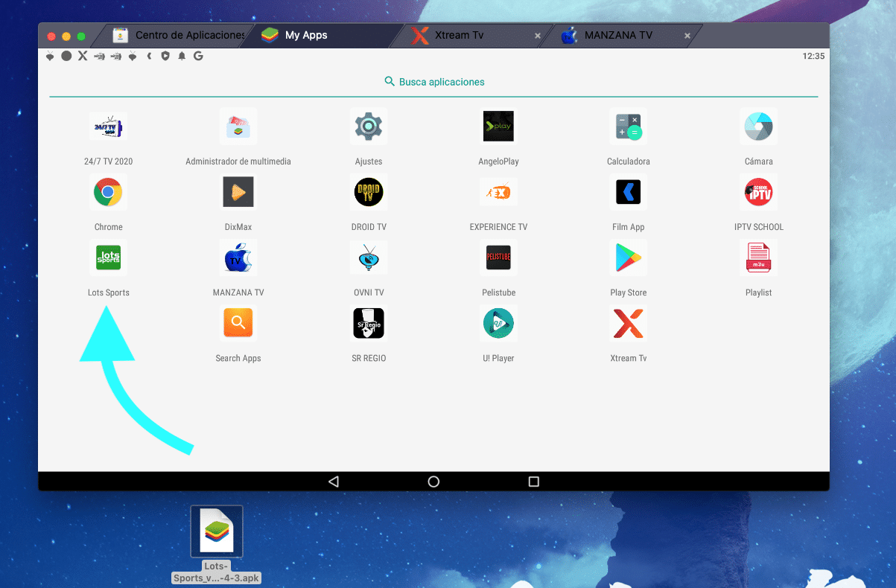
Task: Open Ajustes settings gear icon
Action: (x=368, y=127)
